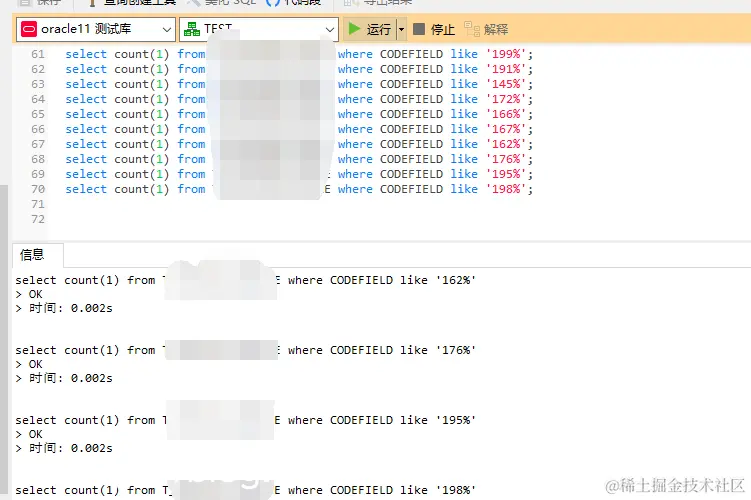Screen dimensions: 751x500
Task: Click line number 67 in the gutter
Action: pos(38,144)
